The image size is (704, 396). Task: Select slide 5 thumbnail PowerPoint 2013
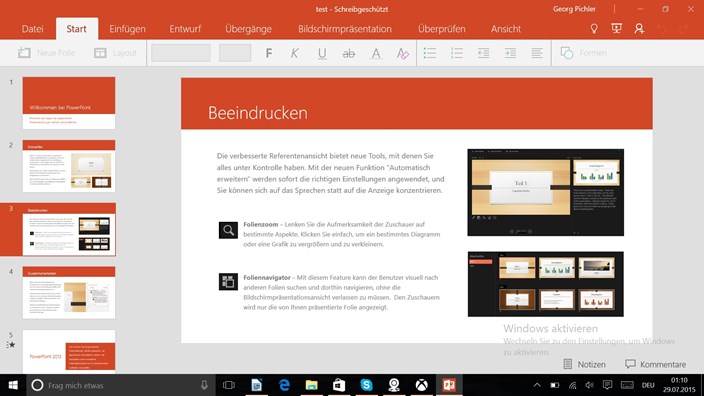[x=69, y=352]
